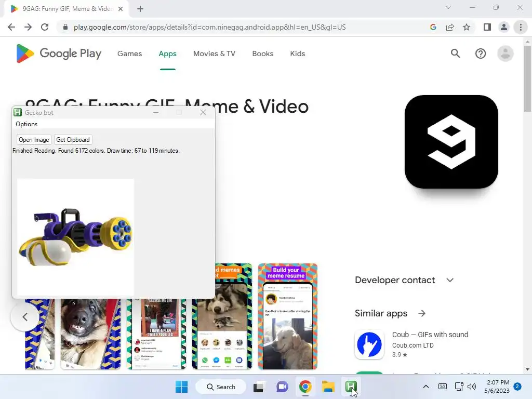Open the Similar apps arrow

tap(422, 313)
